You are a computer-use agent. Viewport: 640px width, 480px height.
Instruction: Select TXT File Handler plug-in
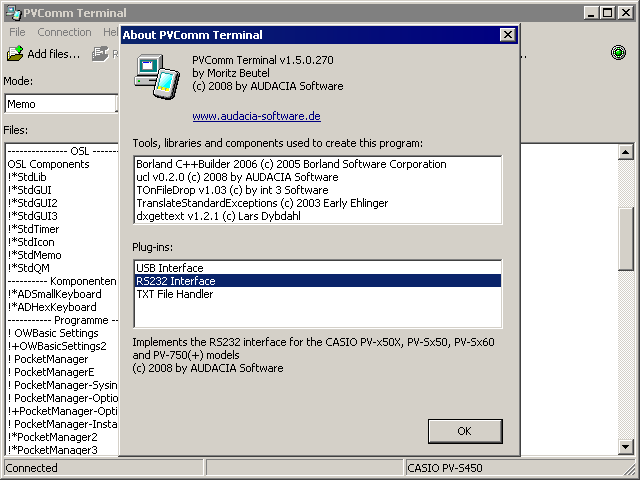click(x=318, y=294)
